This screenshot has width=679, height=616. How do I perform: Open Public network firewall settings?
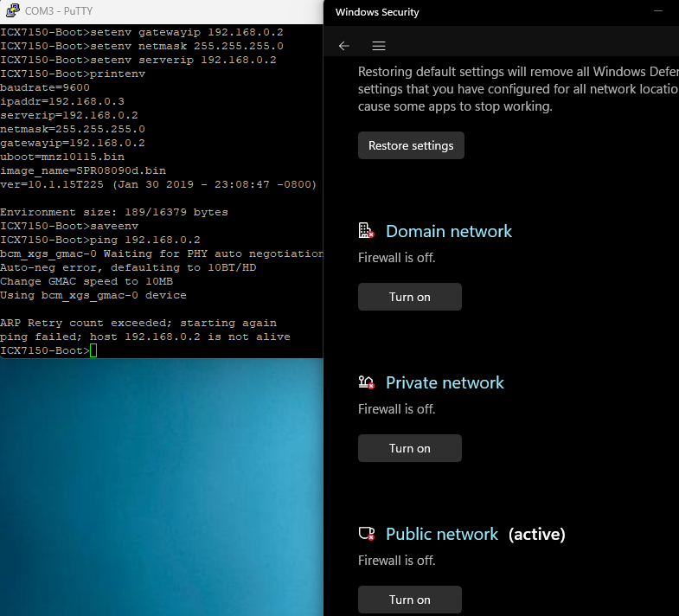442,534
